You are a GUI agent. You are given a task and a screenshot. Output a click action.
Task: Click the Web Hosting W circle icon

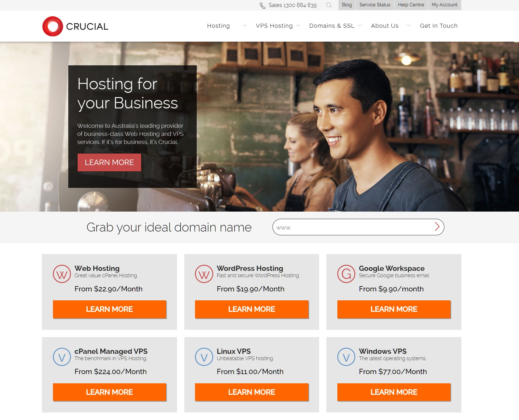[x=62, y=274]
